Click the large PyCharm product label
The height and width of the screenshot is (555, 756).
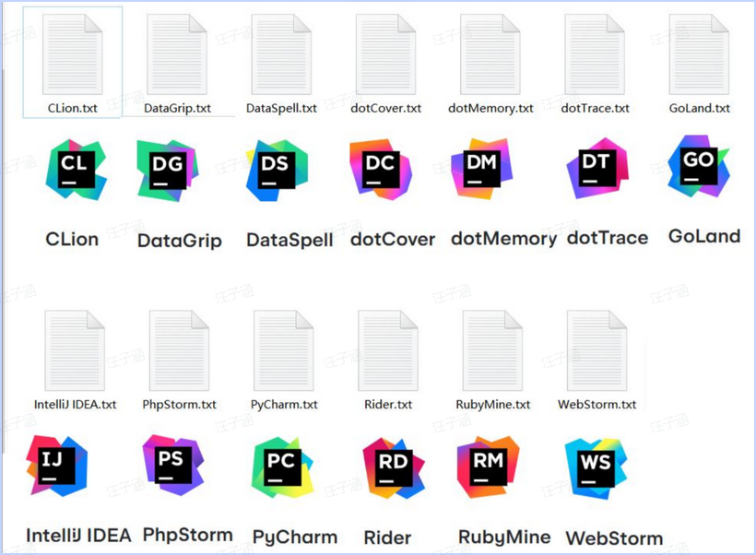tap(295, 537)
